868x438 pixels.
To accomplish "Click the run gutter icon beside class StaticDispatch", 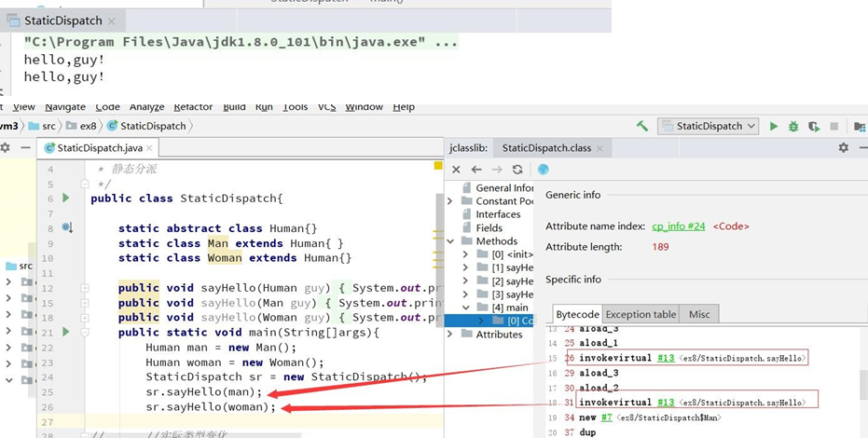I will 66,198.
